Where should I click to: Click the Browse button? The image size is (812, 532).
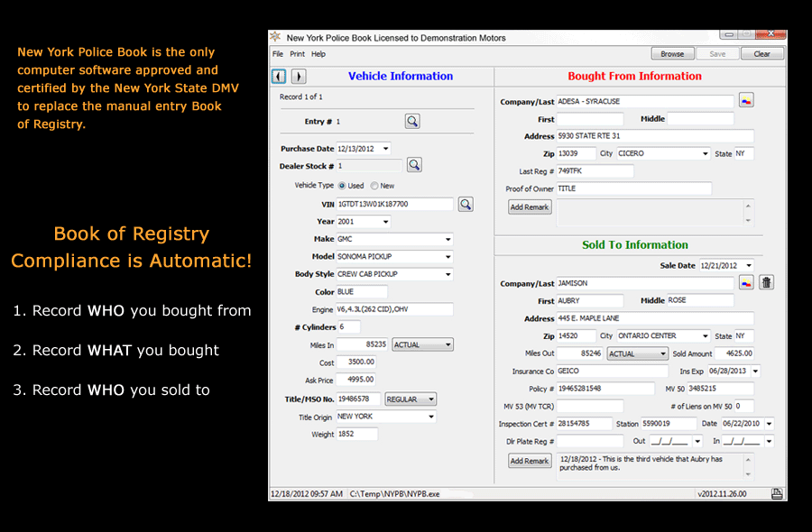point(672,54)
